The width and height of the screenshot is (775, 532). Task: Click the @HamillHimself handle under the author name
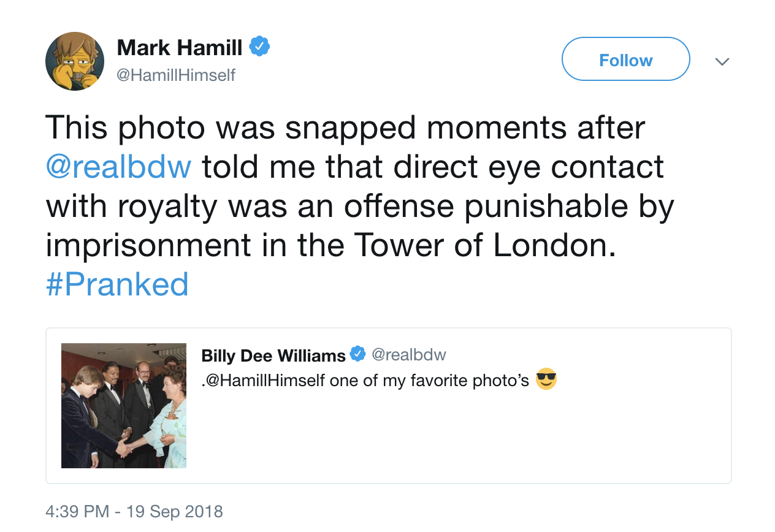176,75
